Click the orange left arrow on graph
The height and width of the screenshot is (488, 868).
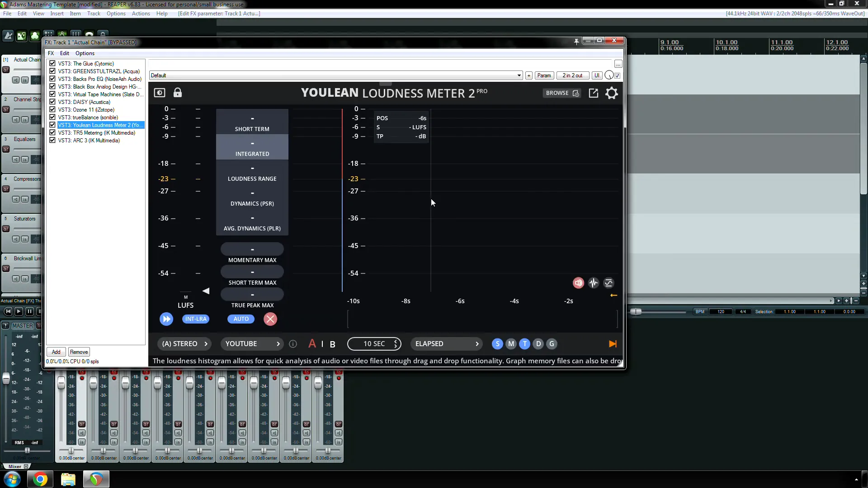point(613,295)
